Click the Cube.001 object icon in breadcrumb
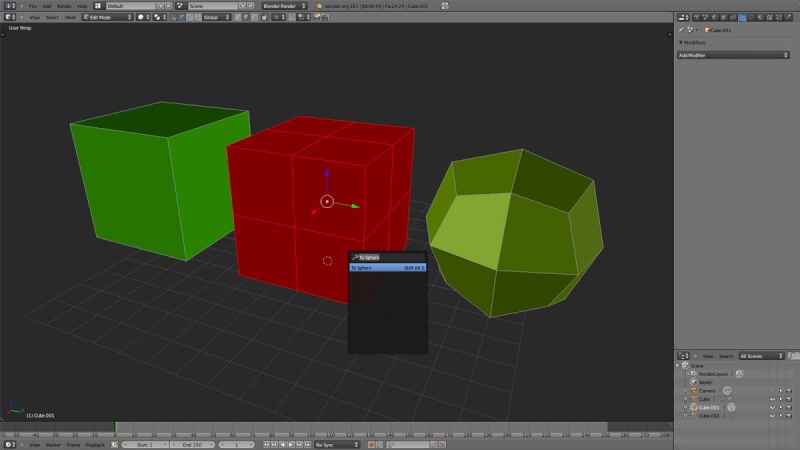The height and width of the screenshot is (450, 800). tap(707, 30)
